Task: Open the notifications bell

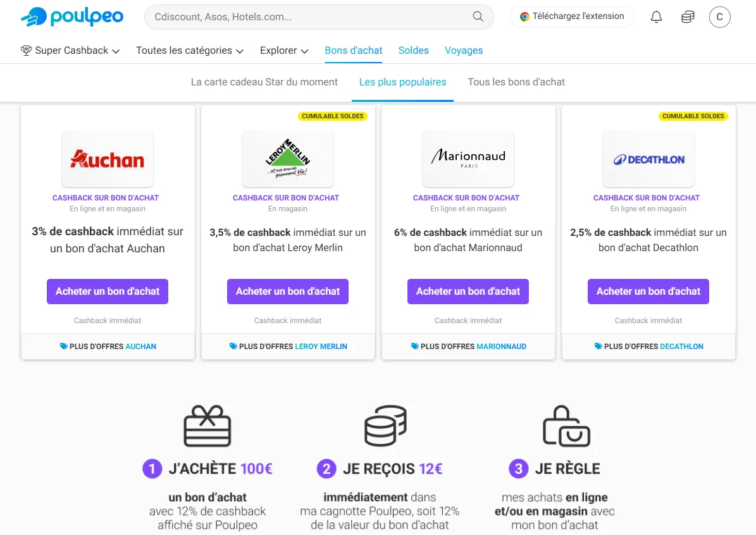Action: point(656,17)
